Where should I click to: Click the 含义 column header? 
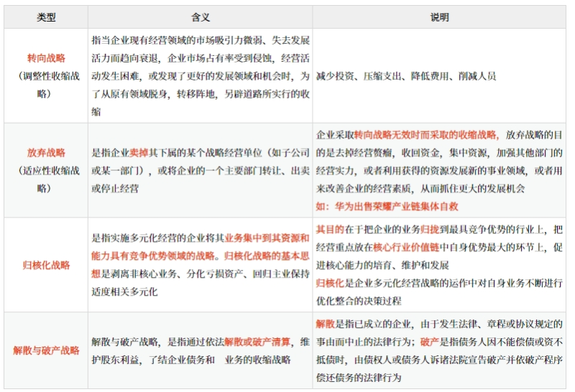coord(200,17)
